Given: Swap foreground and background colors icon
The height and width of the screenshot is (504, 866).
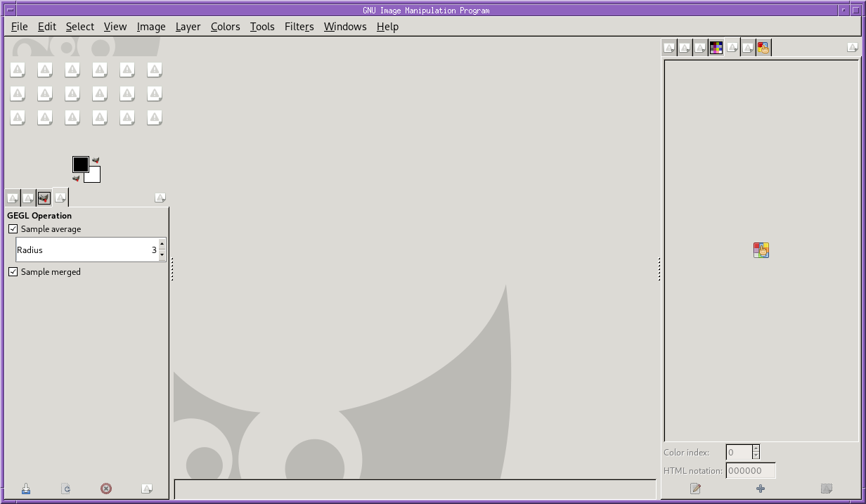Looking at the screenshot, I should click(96, 160).
